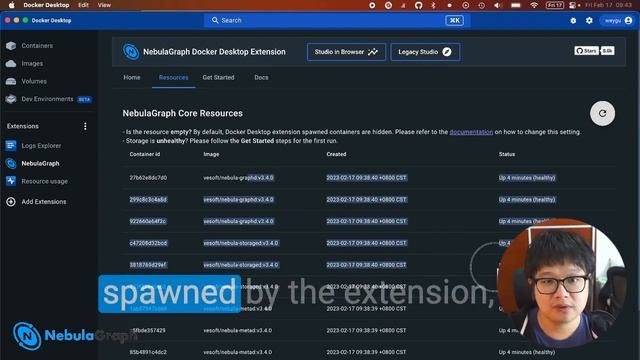
Task: Click the refresh resources round button
Action: click(602, 113)
